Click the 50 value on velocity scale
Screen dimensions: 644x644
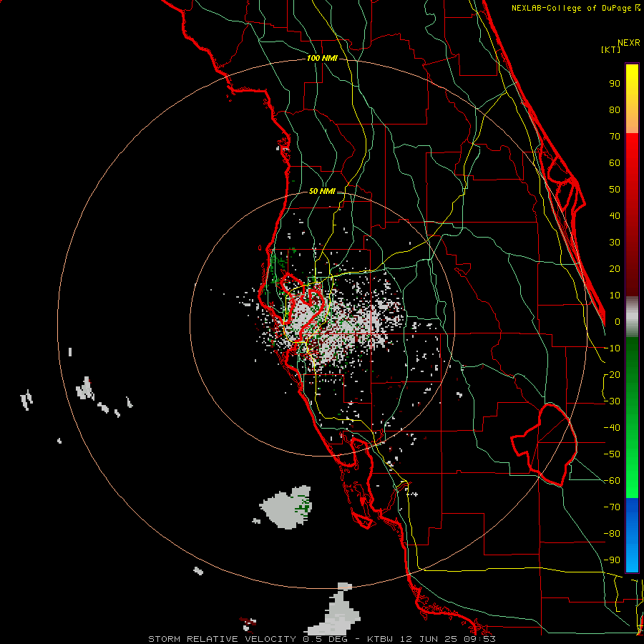(615, 190)
